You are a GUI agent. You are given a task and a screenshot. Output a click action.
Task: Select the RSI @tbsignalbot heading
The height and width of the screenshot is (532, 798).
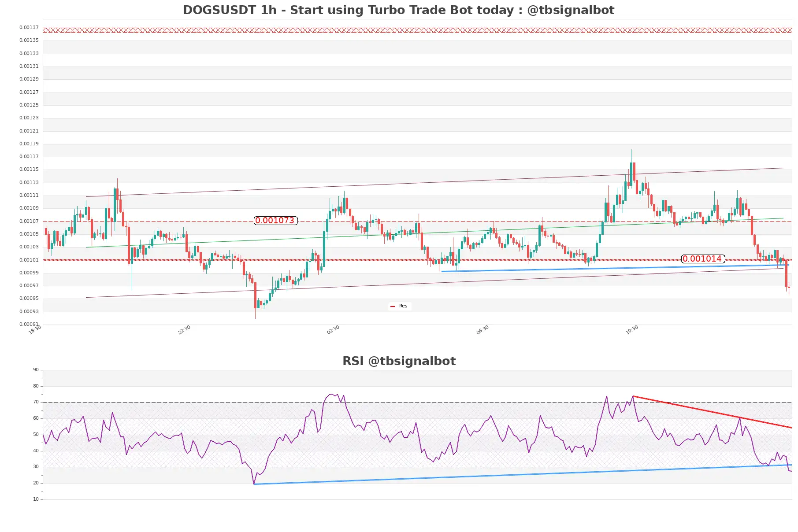tap(399, 361)
